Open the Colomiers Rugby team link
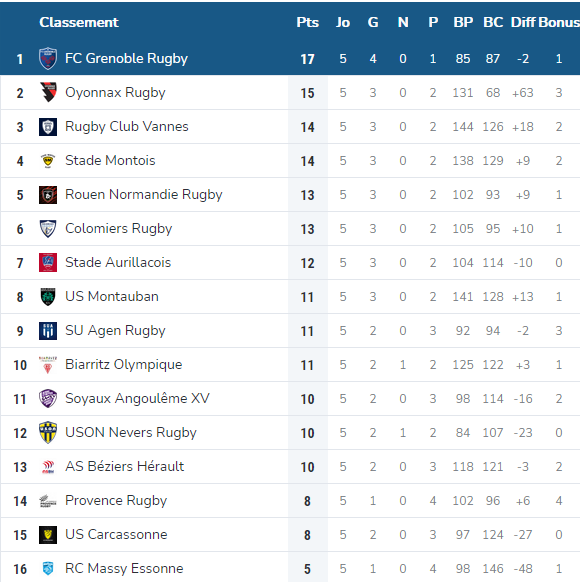Screen dimensions: 580x582 point(118,229)
